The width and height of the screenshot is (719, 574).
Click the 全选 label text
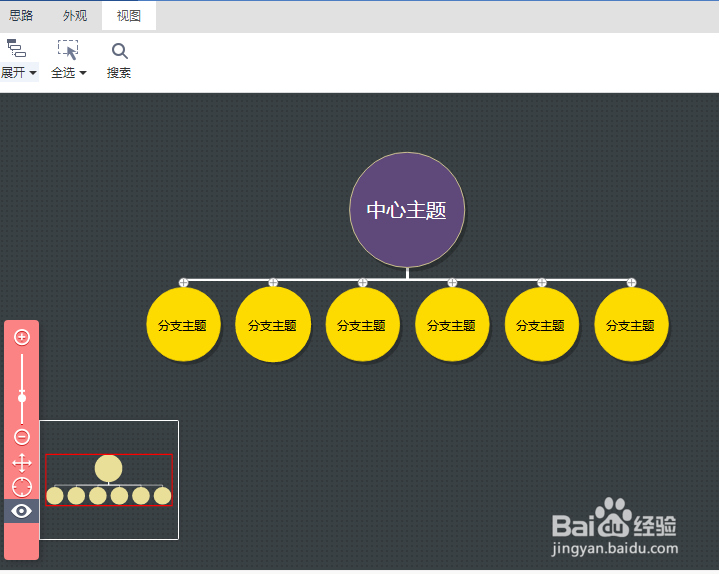pyautogui.click(x=63, y=73)
